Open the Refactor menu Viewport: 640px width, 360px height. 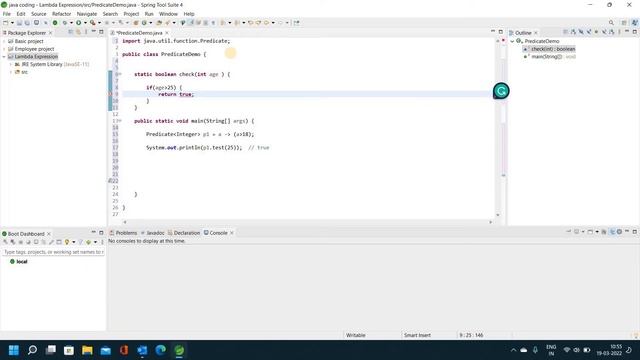click(x=62, y=14)
